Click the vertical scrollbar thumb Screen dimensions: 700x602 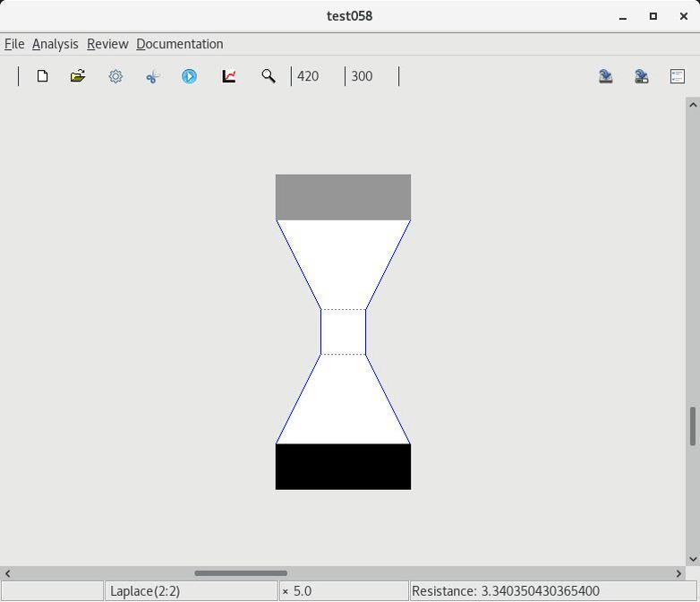(x=693, y=426)
